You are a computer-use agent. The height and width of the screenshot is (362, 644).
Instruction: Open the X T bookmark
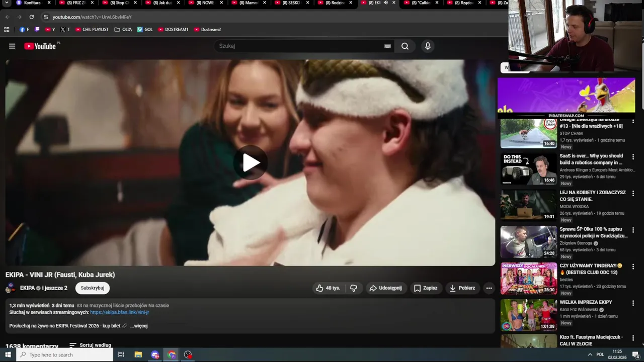[65, 30]
